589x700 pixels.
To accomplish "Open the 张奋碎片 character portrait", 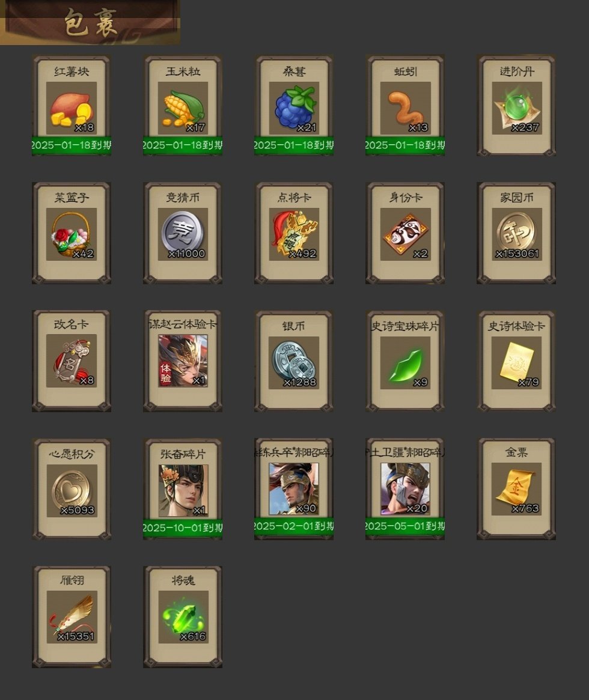I will (x=183, y=490).
